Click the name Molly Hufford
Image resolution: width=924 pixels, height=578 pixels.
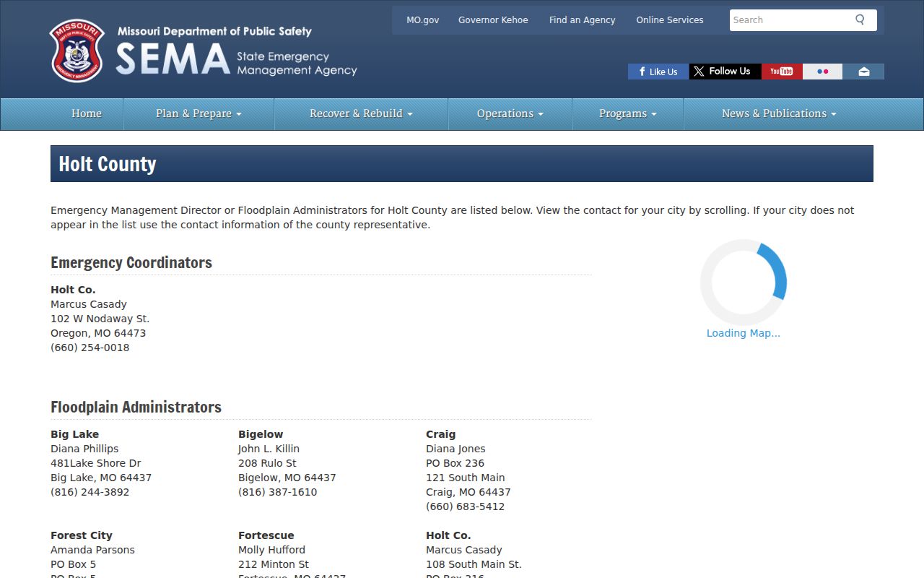pos(271,550)
